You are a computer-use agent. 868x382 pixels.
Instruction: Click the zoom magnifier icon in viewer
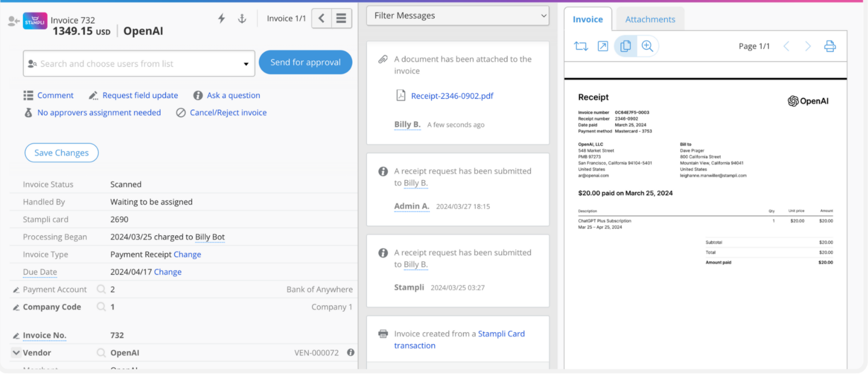coord(647,46)
